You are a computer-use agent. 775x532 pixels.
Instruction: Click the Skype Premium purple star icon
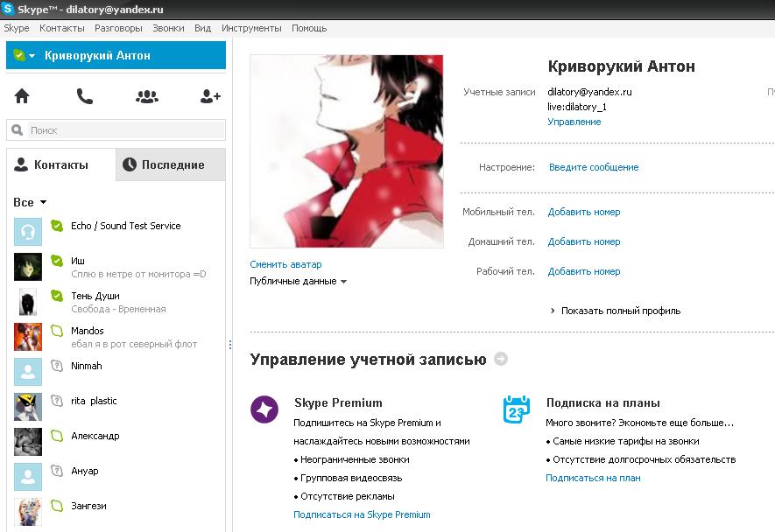264,409
